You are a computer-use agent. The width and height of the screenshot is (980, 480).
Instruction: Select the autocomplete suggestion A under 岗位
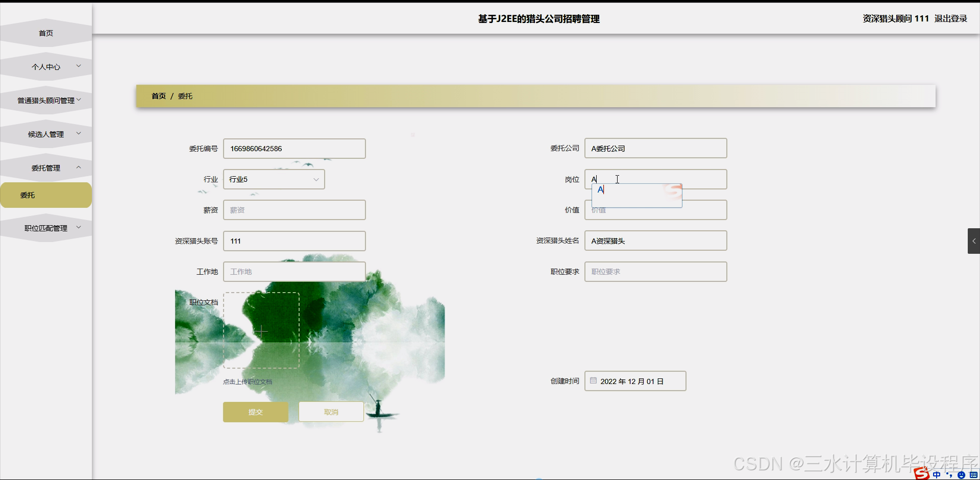[x=601, y=189]
